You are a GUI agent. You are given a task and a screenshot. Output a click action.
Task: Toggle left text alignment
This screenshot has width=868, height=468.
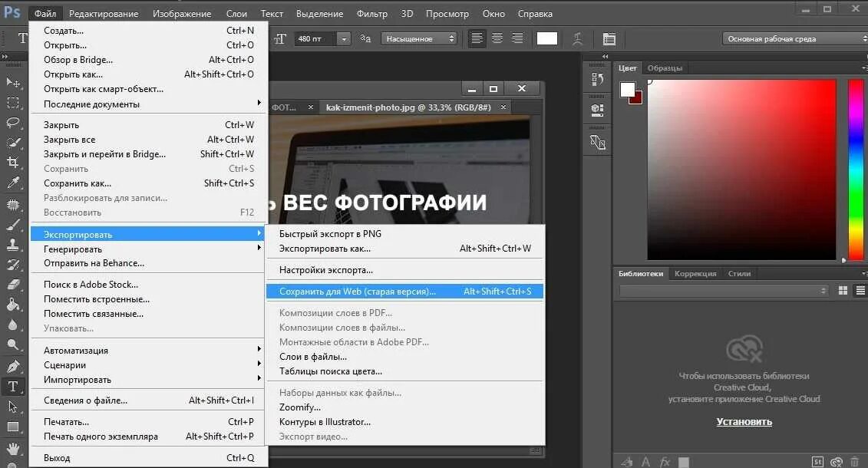pyautogui.click(x=477, y=38)
